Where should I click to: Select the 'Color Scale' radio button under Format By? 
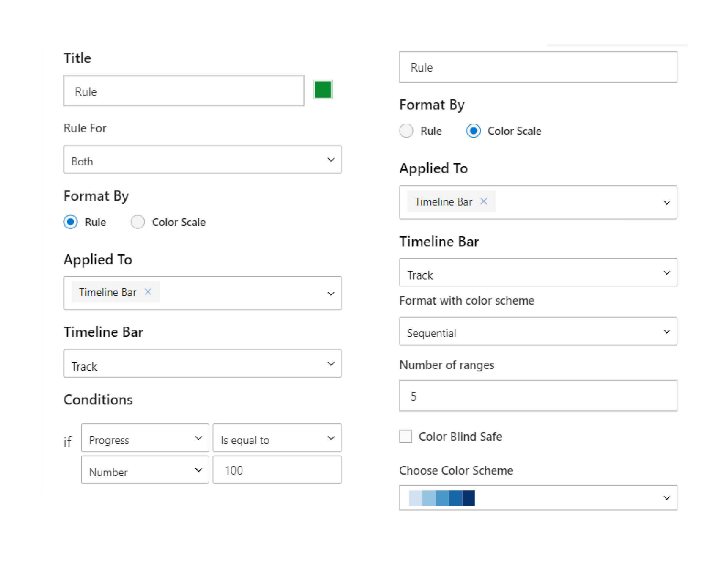(x=137, y=222)
